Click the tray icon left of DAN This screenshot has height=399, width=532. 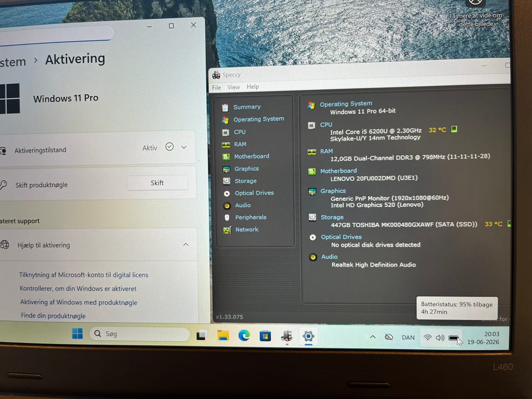coord(389,337)
